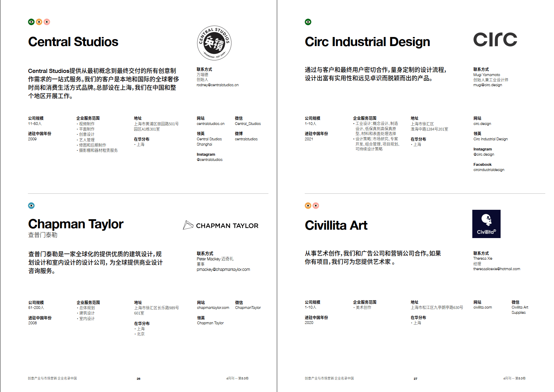Open email link mugi@circ.design
554x392 pixels.
(x=488, y=85)
